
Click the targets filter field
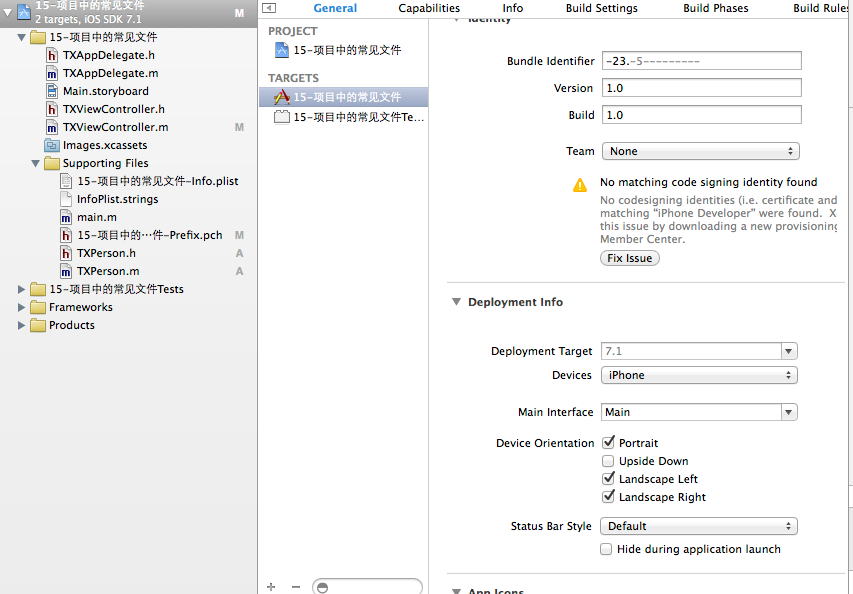coord(367,587)
